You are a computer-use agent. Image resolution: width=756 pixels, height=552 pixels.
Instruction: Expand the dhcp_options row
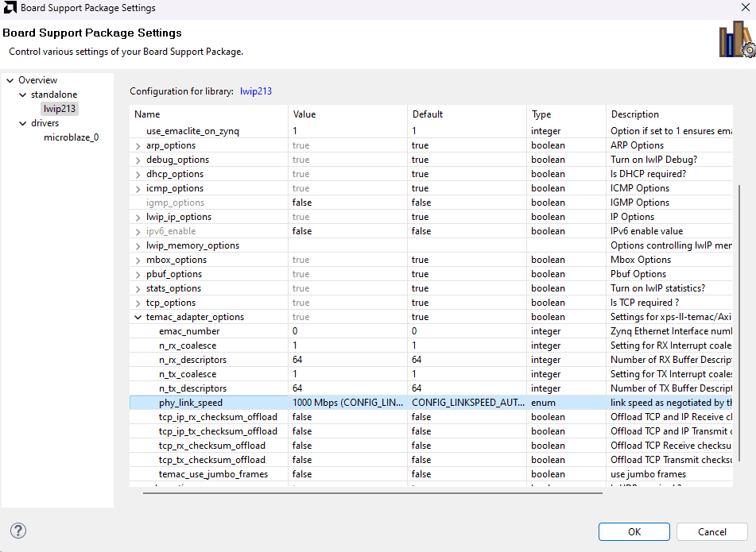point(138,175)
